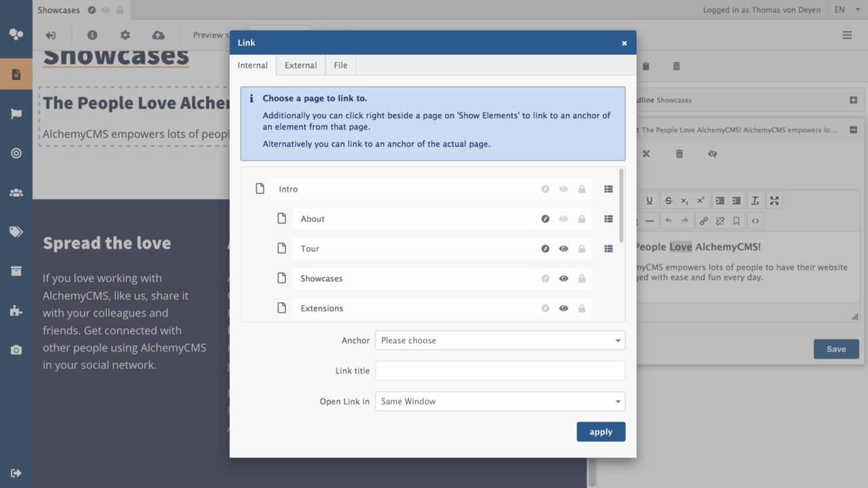Click the logout icon at sidebar bottom

tap(16, 473)
